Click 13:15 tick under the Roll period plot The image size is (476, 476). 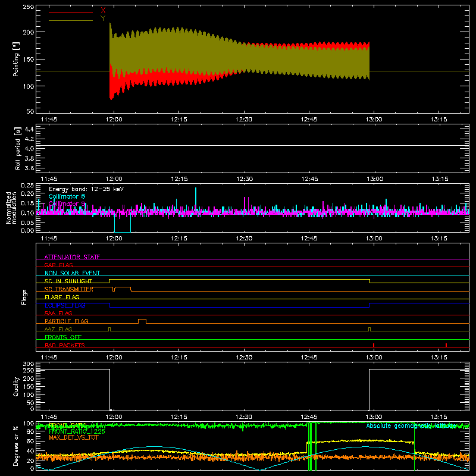point(440,179)
